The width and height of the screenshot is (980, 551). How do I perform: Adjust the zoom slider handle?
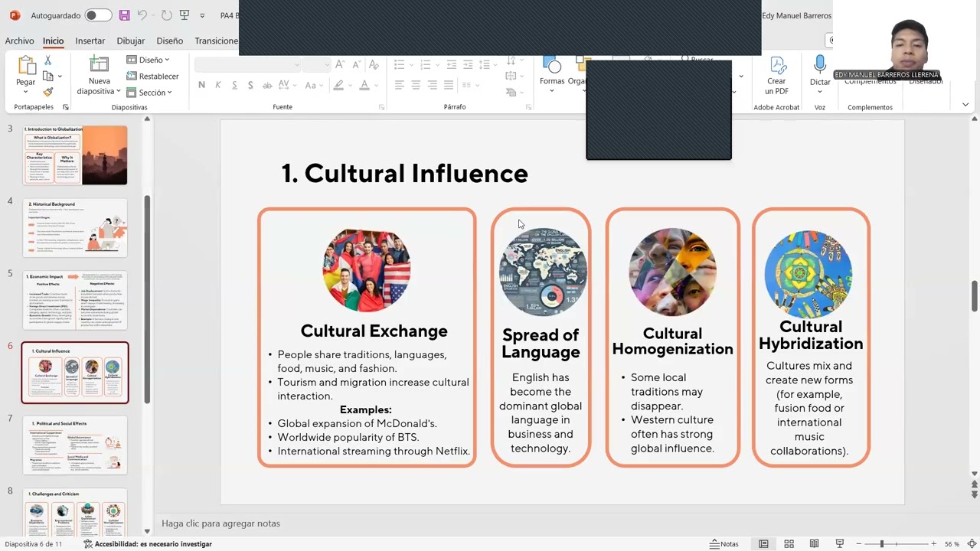(x=882, y=544)
